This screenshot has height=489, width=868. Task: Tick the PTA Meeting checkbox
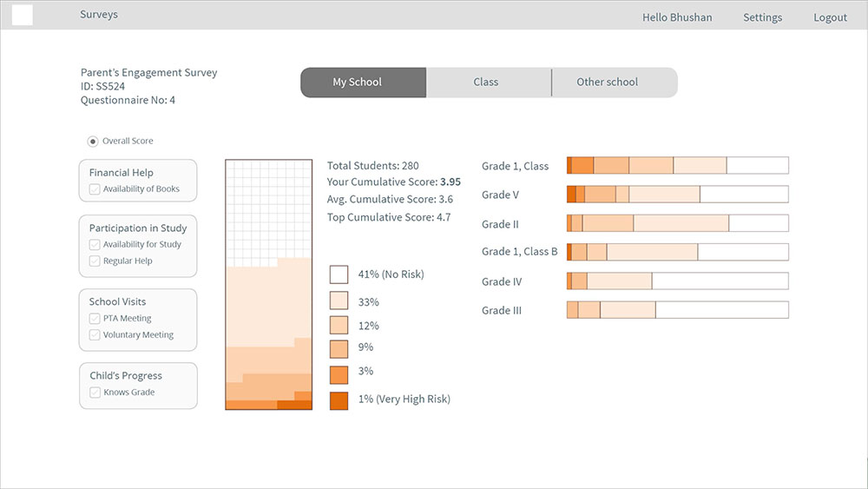pos(95,319)
